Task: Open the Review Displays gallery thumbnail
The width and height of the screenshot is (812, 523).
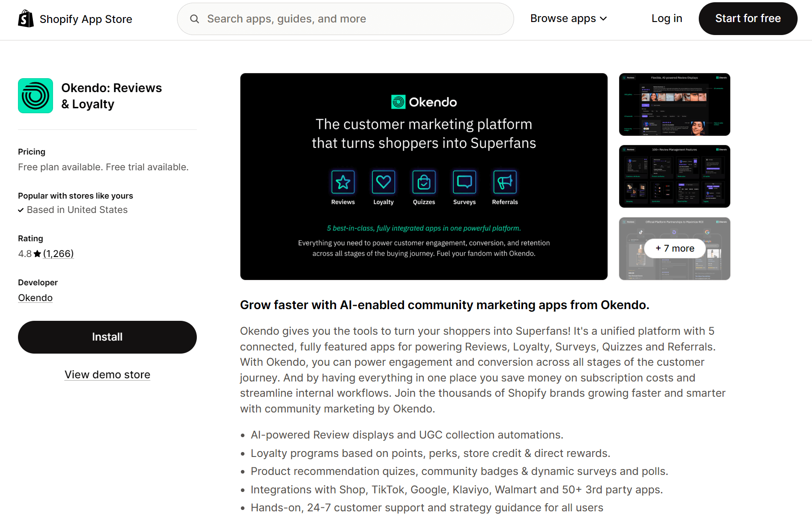Action: [x=674, y=104]
